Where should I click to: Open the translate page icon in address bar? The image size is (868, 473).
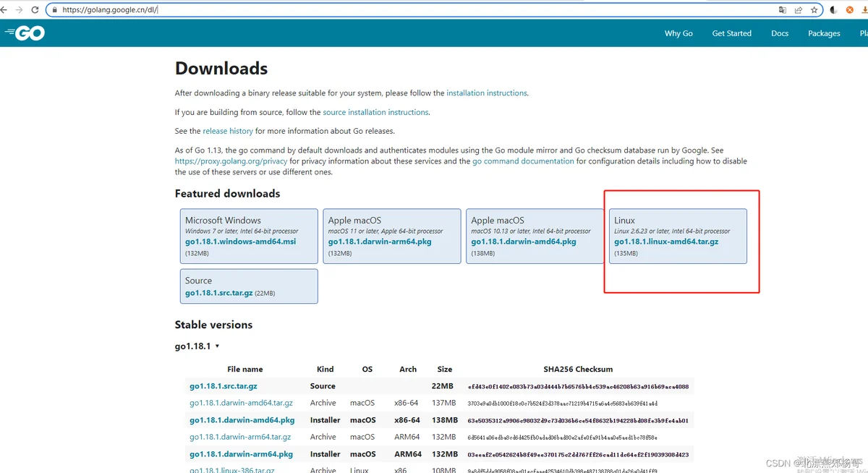click(x=783, y=10)
